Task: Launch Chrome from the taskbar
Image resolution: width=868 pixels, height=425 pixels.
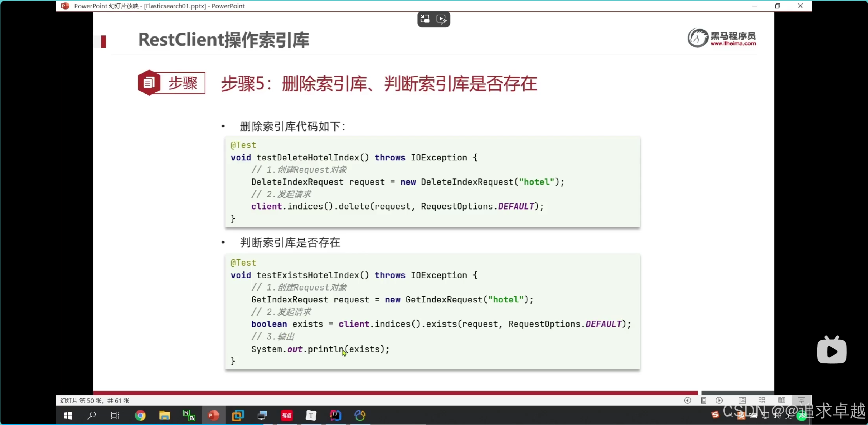Action: [140, 415]
